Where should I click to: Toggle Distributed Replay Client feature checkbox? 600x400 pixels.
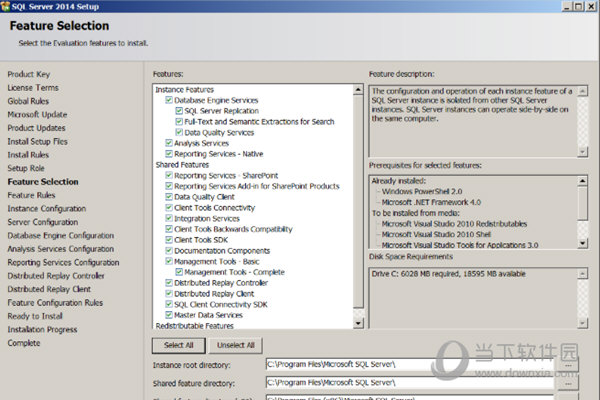point(169,294)
